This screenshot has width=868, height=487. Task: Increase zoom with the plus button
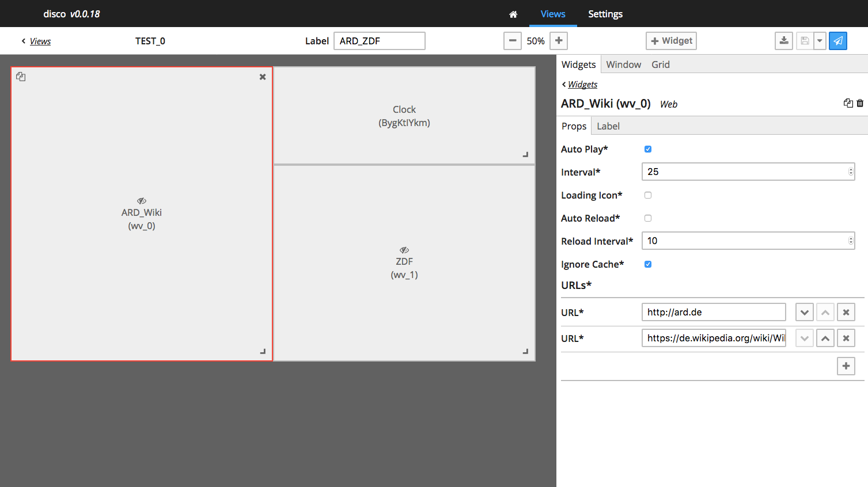pyautogui.click(x=559, y=41)
